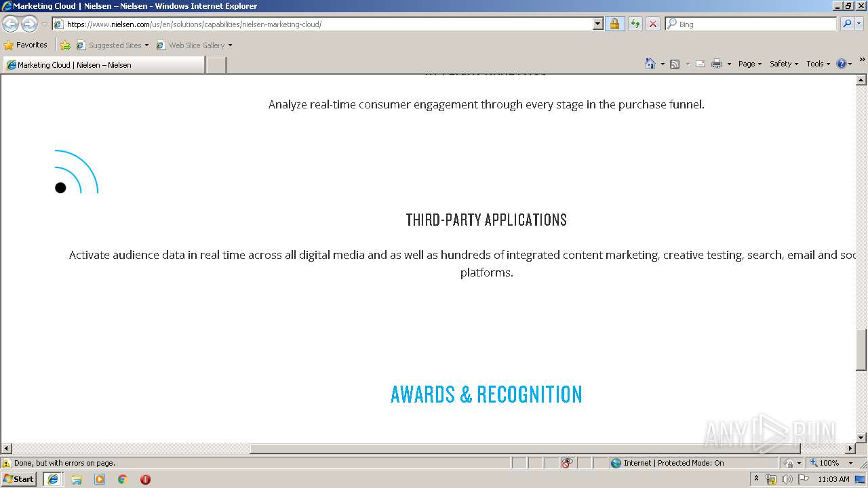Click the horizontal scroll right arrow

click(850, 449)
